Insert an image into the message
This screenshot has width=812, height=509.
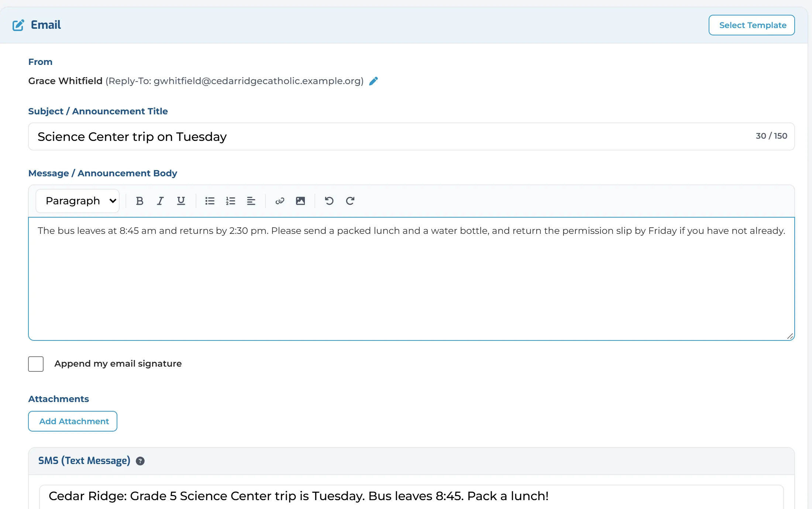click(300, 201)
